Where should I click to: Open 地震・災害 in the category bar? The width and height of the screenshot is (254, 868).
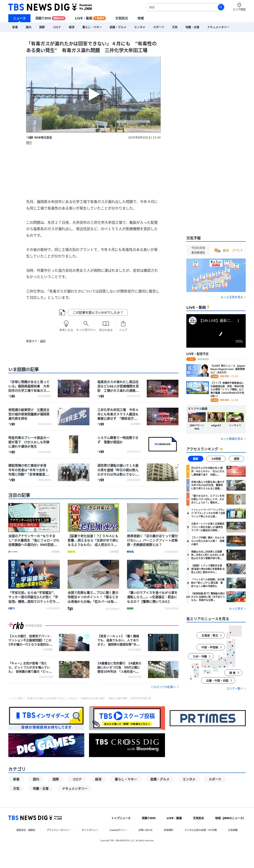pyautogui.click(x=192, y=27)
